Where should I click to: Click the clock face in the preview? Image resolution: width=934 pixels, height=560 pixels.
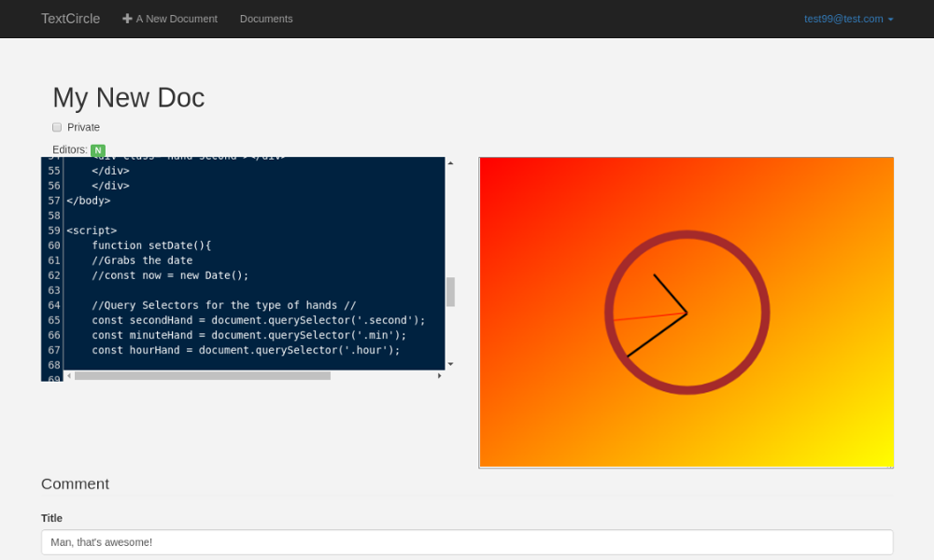coord(686,313)
